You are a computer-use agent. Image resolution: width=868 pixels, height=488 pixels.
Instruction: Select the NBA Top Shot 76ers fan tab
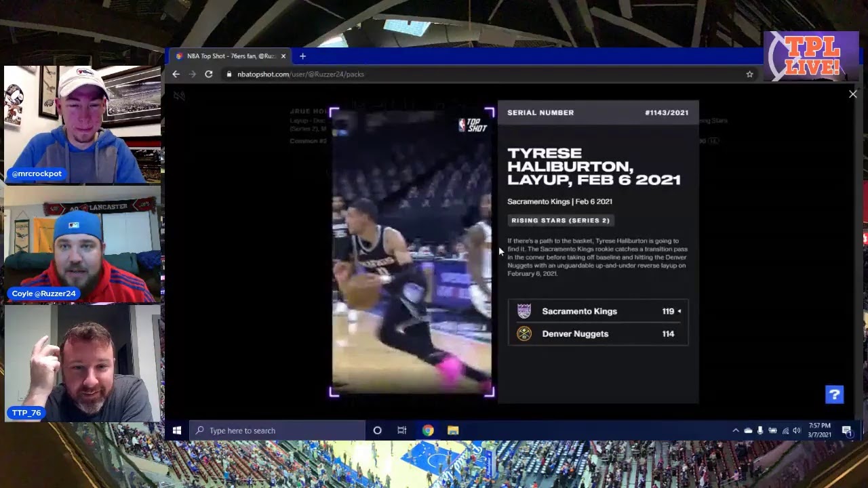(231, 56)
